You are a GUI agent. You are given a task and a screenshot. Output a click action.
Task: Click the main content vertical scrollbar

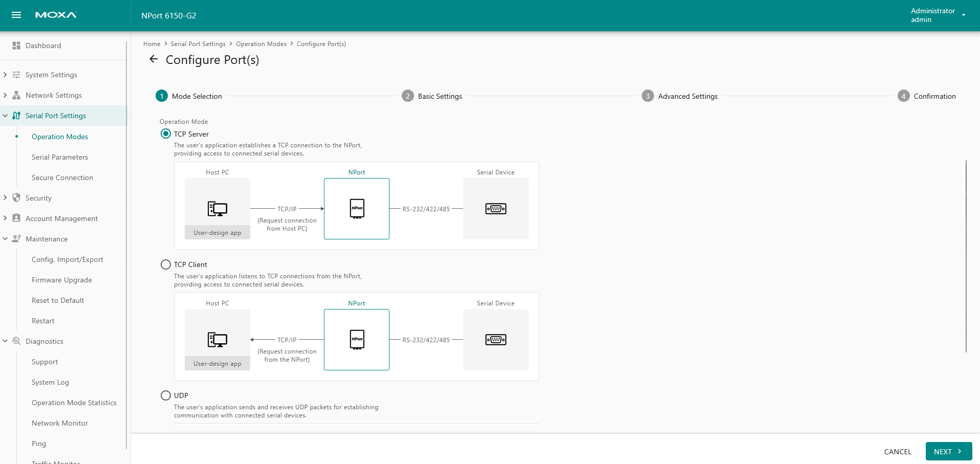[x=966, y=256]
